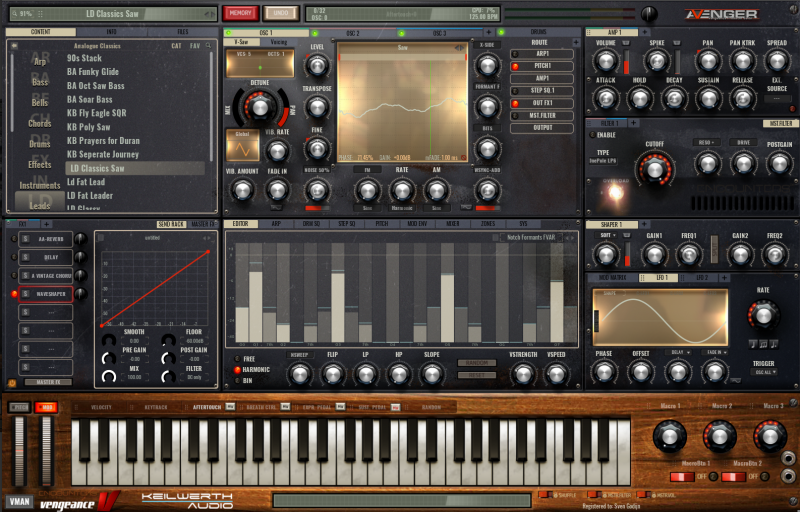Toggle the Waveshaper FX enable LED

[x=14, y=294]
